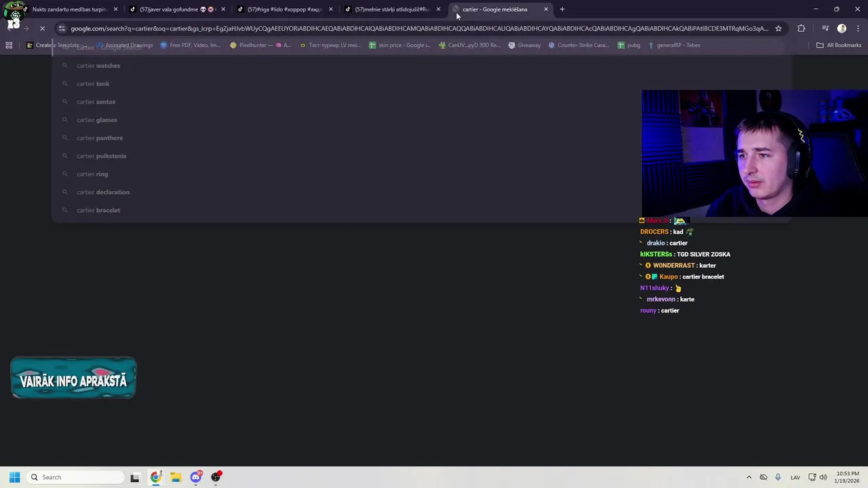Open the 'Animated Drawings' bookmark
Image resolution: width=868 pixels, height=488 pixels.
pyautogui.click(x=124, y=45)
